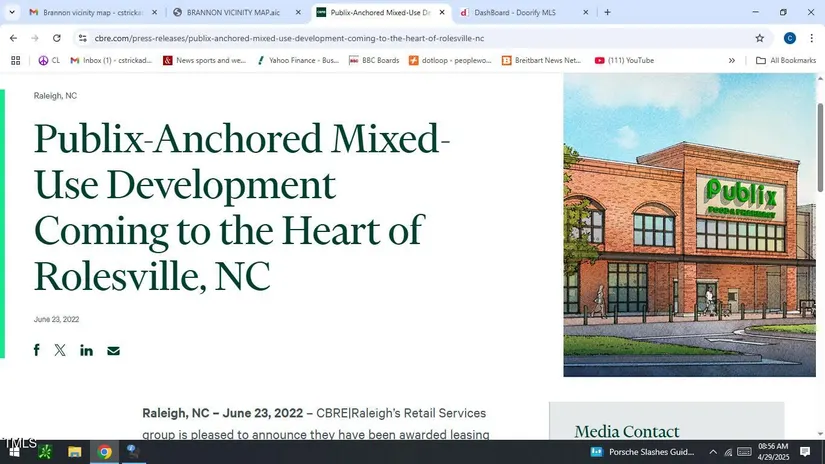Screen dimensions: 825x464
Task: Go back to previous page
Action: tap(14, 38)
